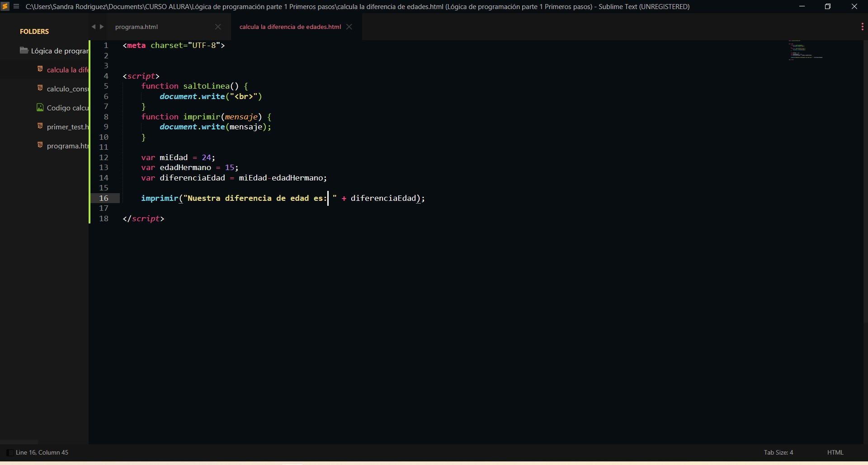
Task: Click the HTML file icon beside calculo_cons
Action: [x=40, y=88]
